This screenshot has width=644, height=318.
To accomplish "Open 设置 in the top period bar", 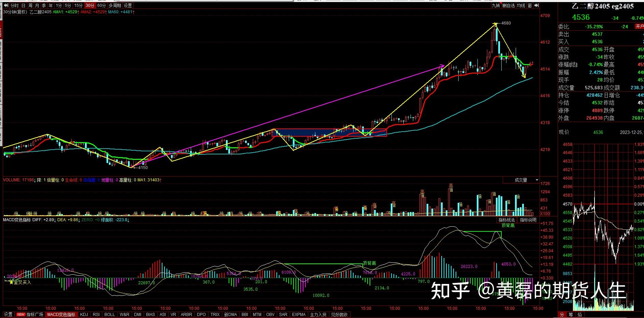I will point(128,5).
